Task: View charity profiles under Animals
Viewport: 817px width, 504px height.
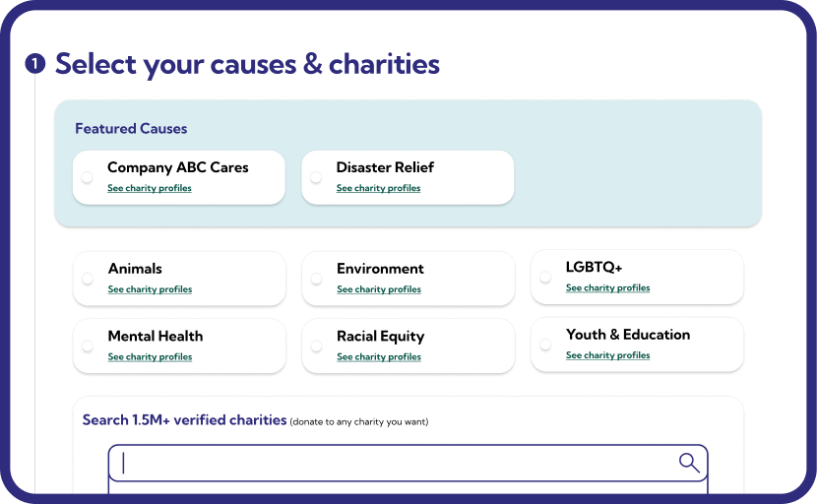Action: [150, 289]
